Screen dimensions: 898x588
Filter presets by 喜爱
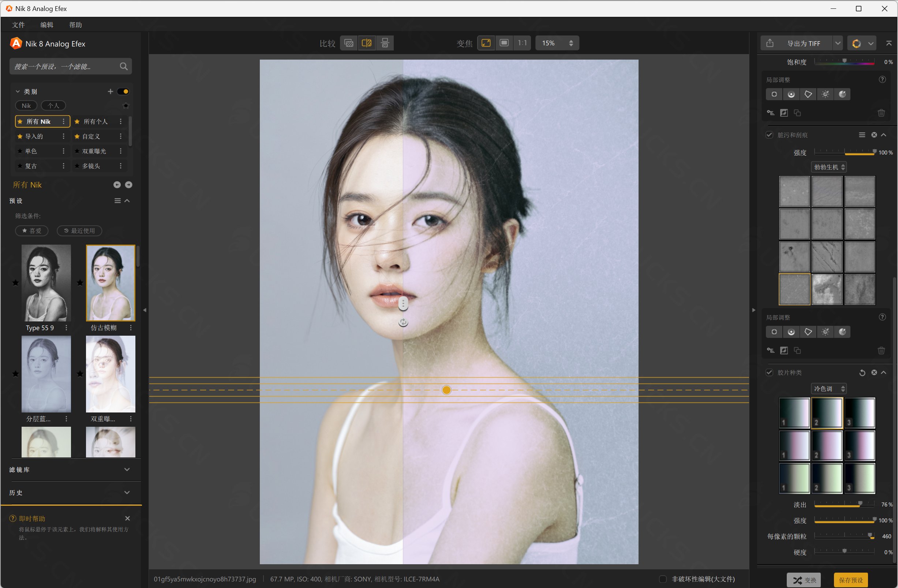point(32,231)
